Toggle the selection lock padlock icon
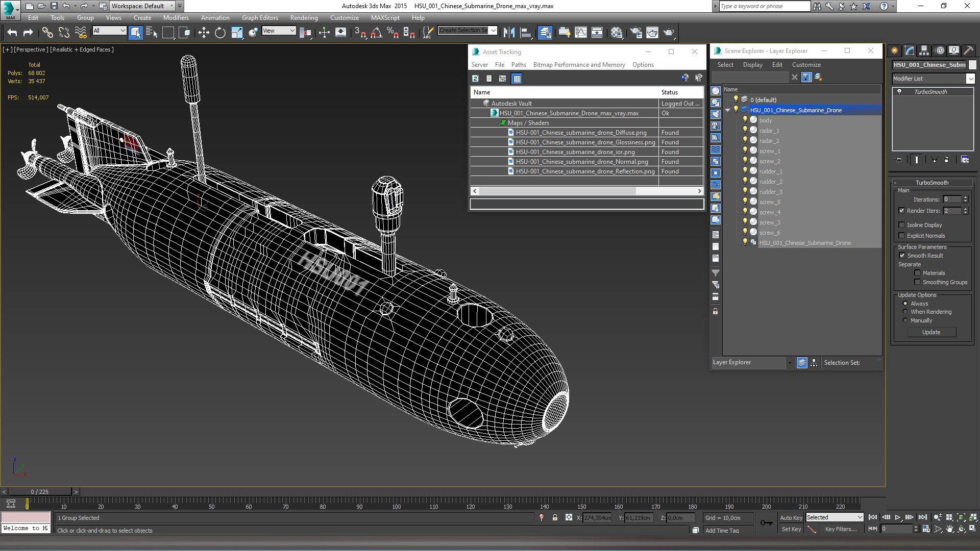 [x=555, y=517]
